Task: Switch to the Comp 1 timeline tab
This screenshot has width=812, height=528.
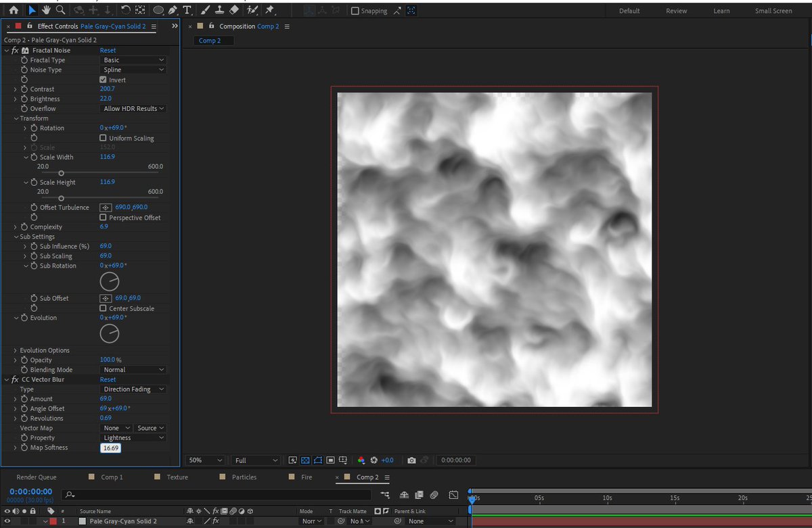Action: (x=112, y=477)
